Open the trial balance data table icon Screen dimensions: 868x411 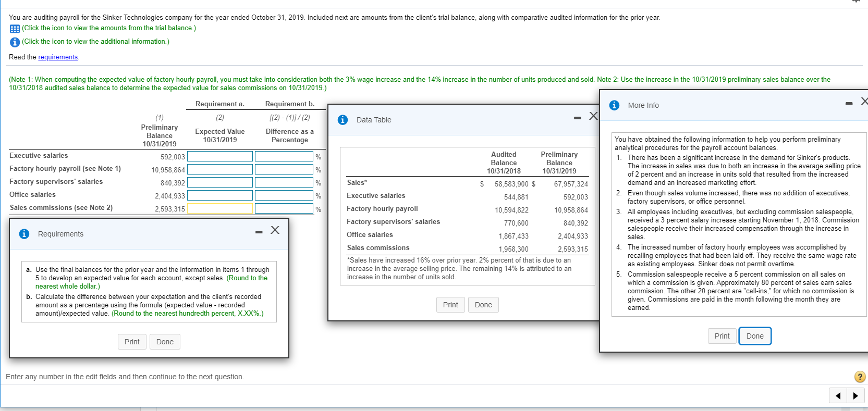[x=15, y=29]
